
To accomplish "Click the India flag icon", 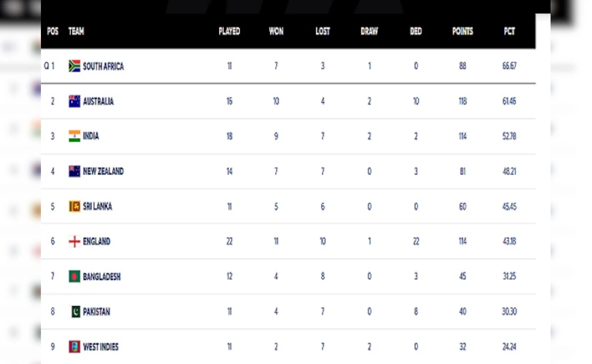I will click(x=74, y=136).
